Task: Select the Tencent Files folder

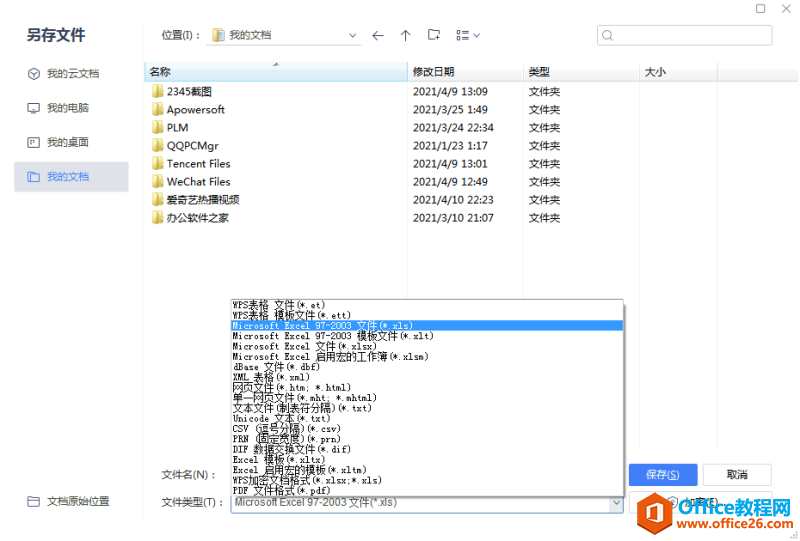Action: [198, 164]
